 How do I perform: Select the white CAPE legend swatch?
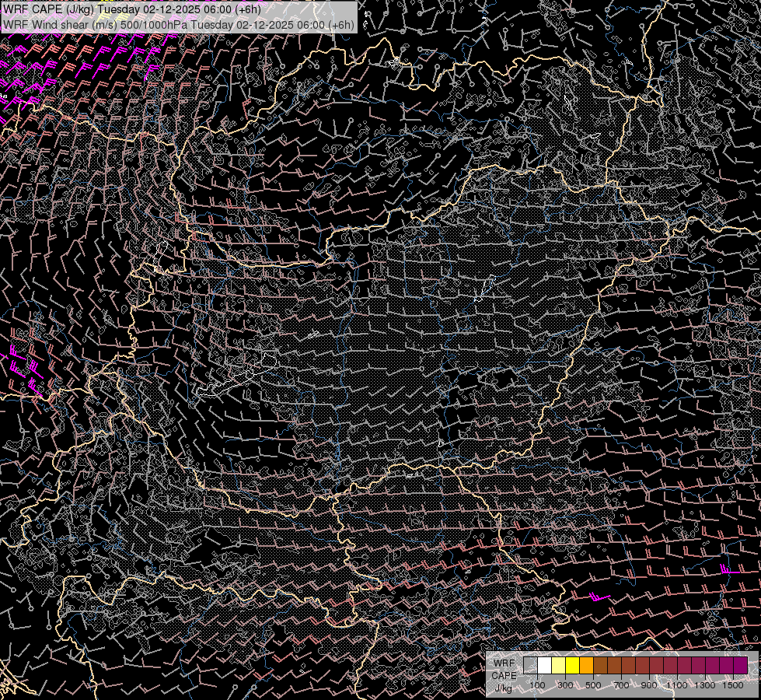click(x=544, y=665)
